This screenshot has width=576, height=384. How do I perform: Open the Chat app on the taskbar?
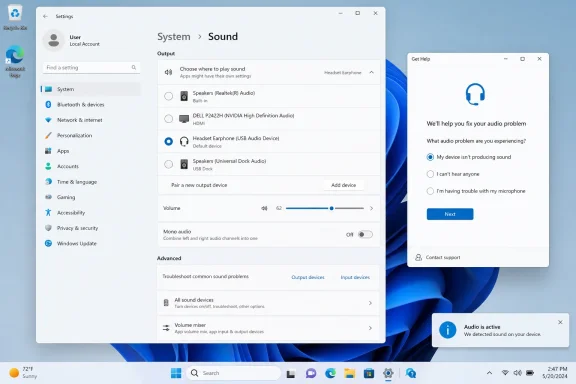tap(311, 373)
